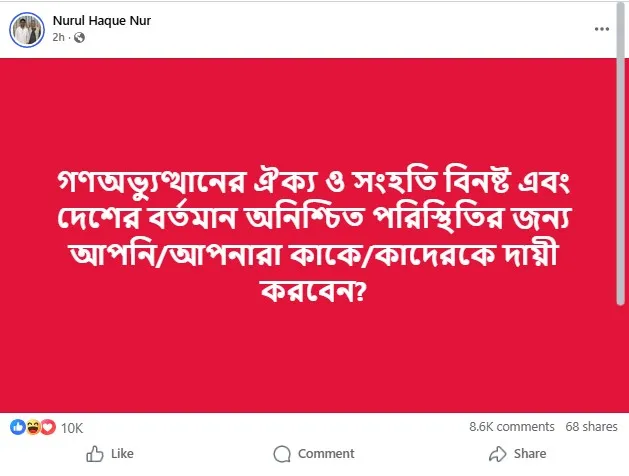
Task: Show who reacted via the 10K count
Action: click(72, 427)
